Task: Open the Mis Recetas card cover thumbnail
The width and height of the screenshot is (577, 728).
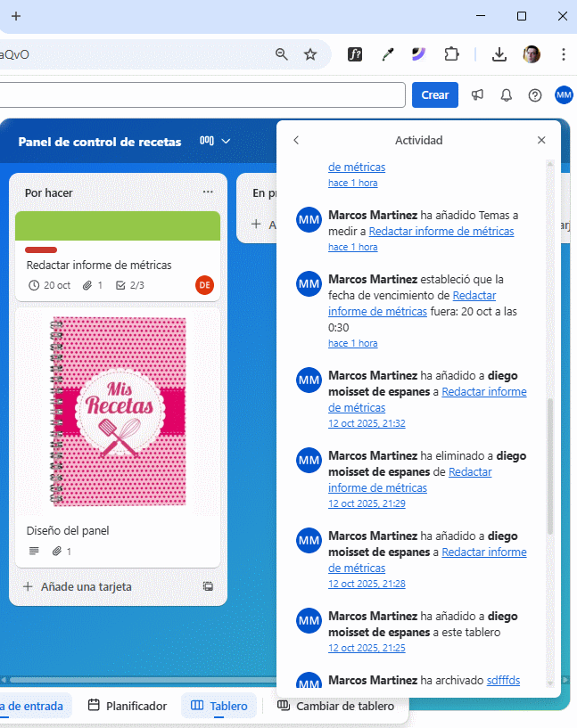Action: pyautogui.click(x=118, y=411)
